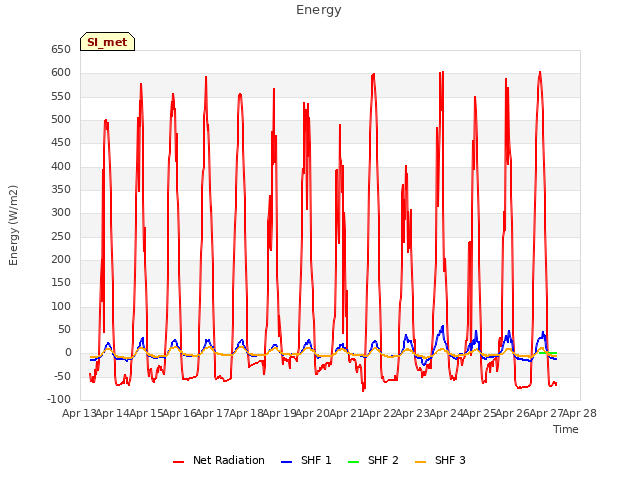Select SHF 3 legend entry
This screenshot has width=640, height=480.
[440, 460]
